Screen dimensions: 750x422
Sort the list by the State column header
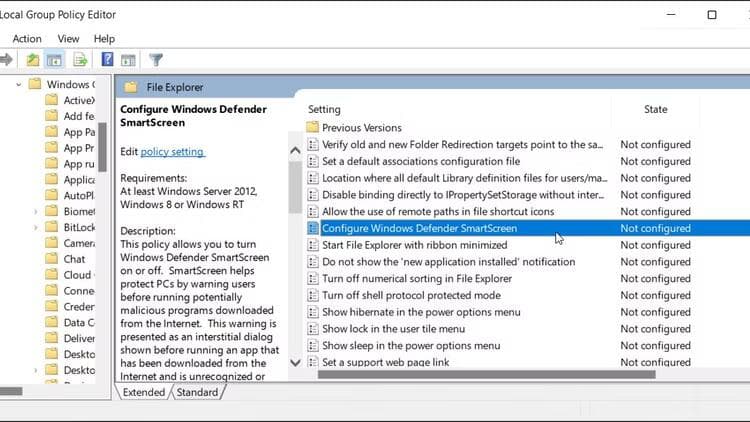click(655, 109)
